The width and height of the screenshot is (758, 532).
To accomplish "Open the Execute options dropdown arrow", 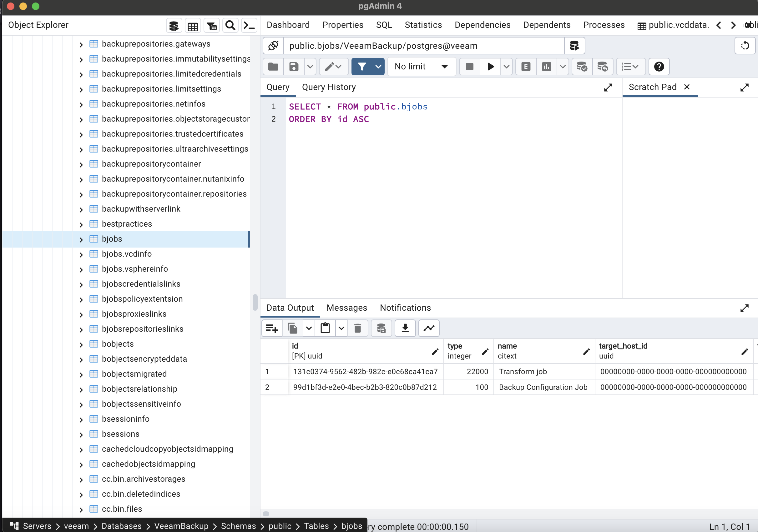I will 507,67.
